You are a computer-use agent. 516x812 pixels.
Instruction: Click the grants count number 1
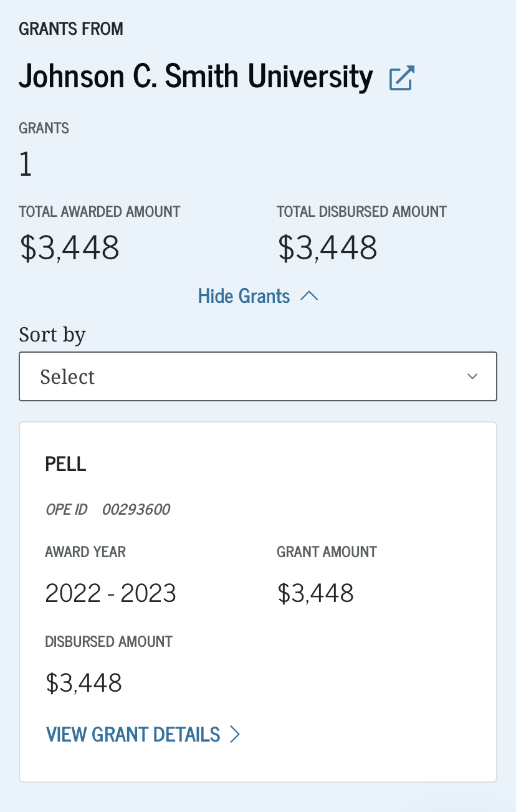tap(26, 165)
